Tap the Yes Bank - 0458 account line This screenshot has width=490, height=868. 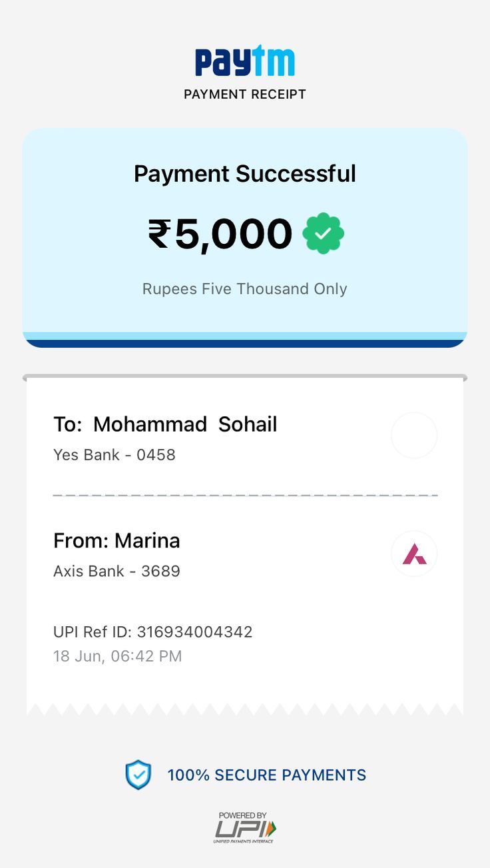tap(115, 455)
